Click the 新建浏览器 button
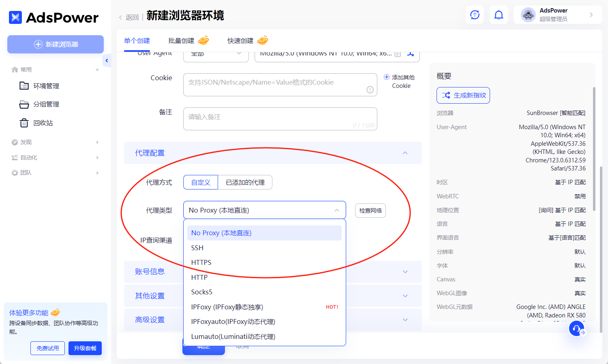Image resolution: width=608 pixels, height=364 pixels. 56,44
